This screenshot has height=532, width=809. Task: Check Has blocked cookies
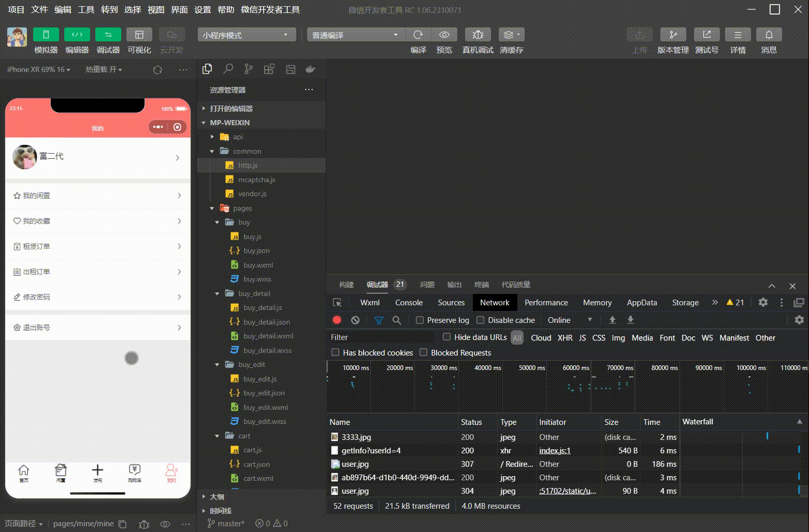[336, 352]
